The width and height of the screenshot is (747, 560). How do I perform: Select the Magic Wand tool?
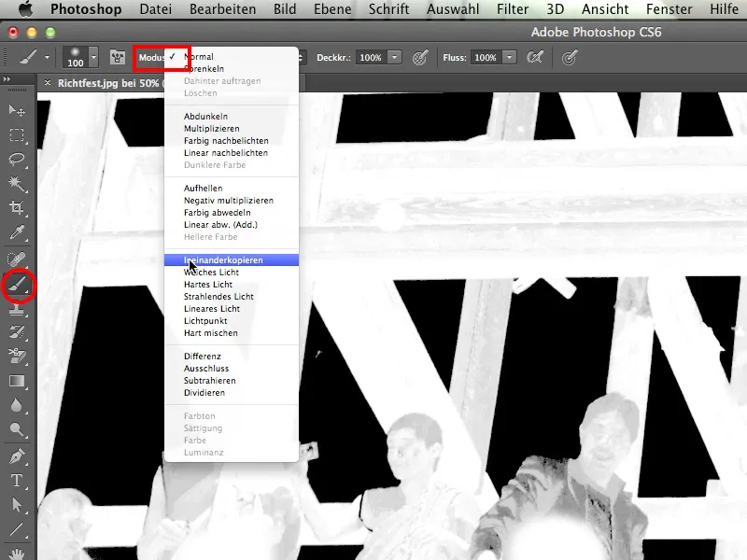17,183
